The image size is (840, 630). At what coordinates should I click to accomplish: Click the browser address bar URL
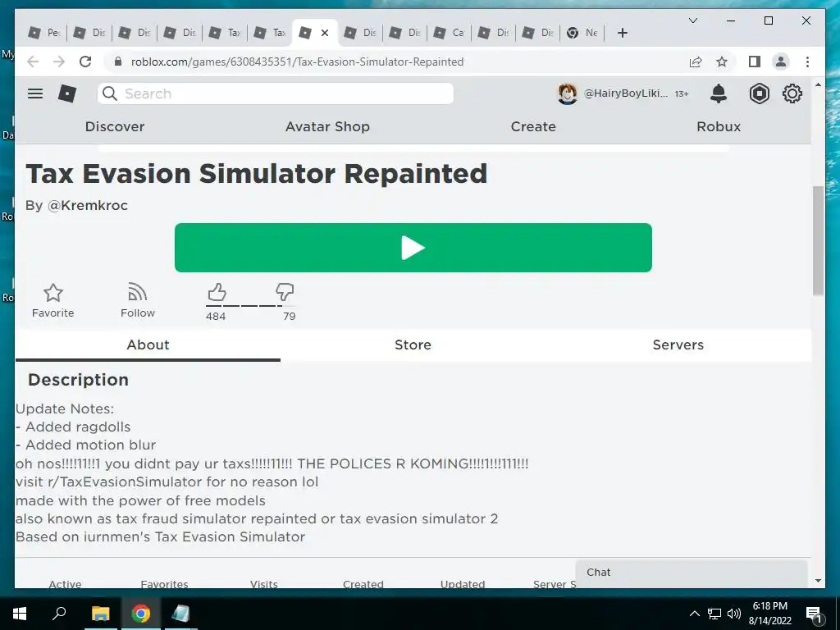pos(297,62)
